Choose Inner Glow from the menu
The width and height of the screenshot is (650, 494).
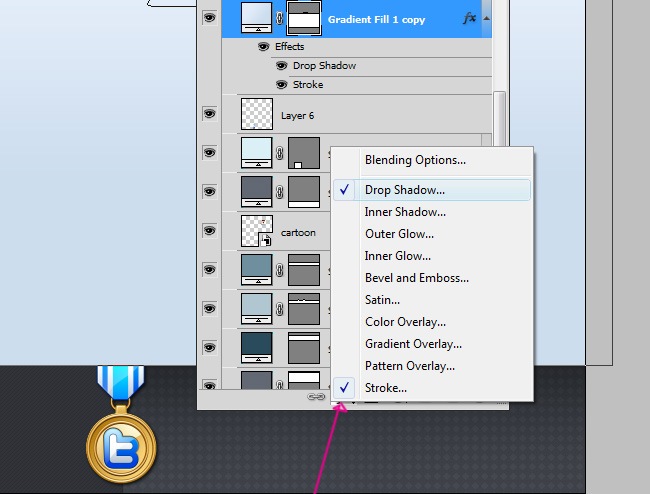432,256
